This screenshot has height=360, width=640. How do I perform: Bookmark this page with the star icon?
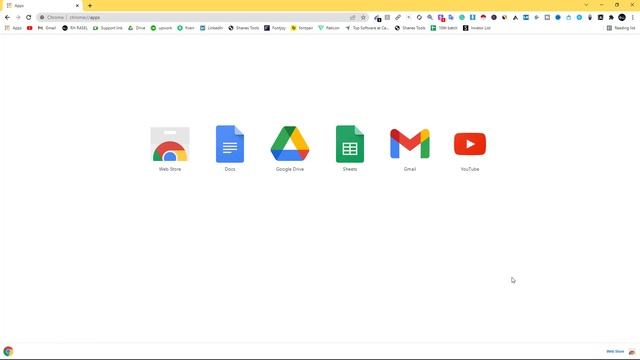363,18
